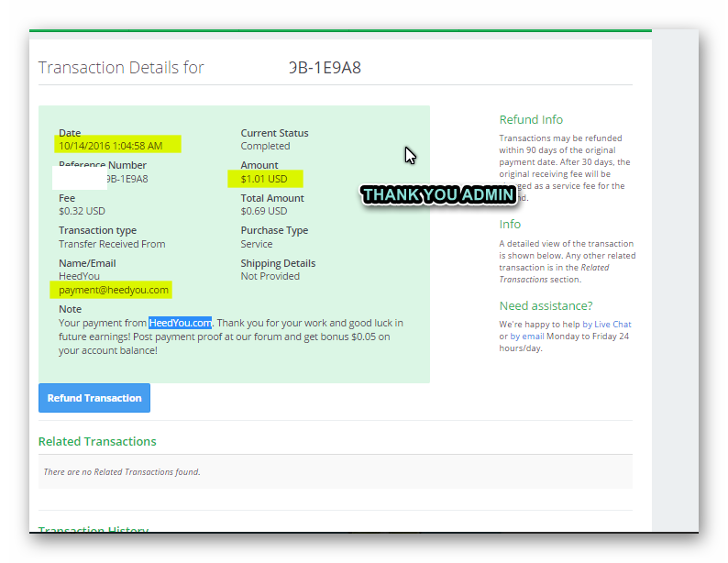Select the Transfer Received From value
Viewport: 728px width, 563px height.
[x=112, y=244]
